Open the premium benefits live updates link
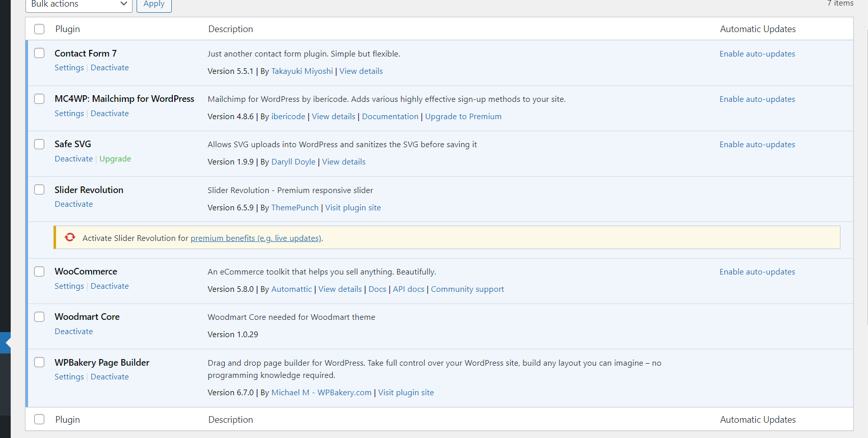868x438 pixels. point(256,238)
